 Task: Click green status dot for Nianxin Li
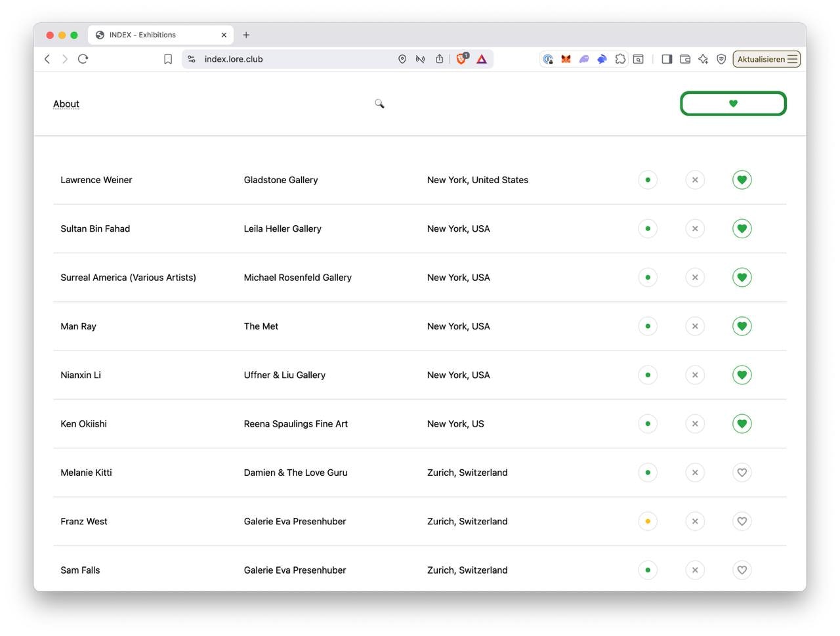(648, 375)
